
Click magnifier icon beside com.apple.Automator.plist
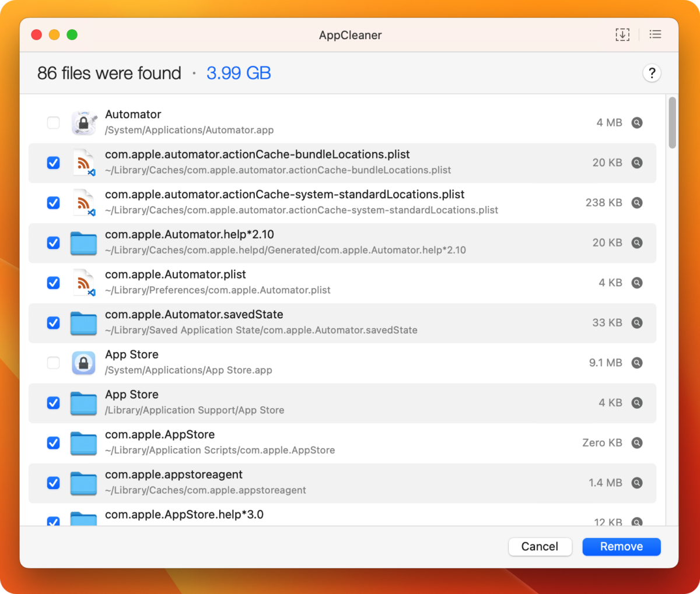637,283
